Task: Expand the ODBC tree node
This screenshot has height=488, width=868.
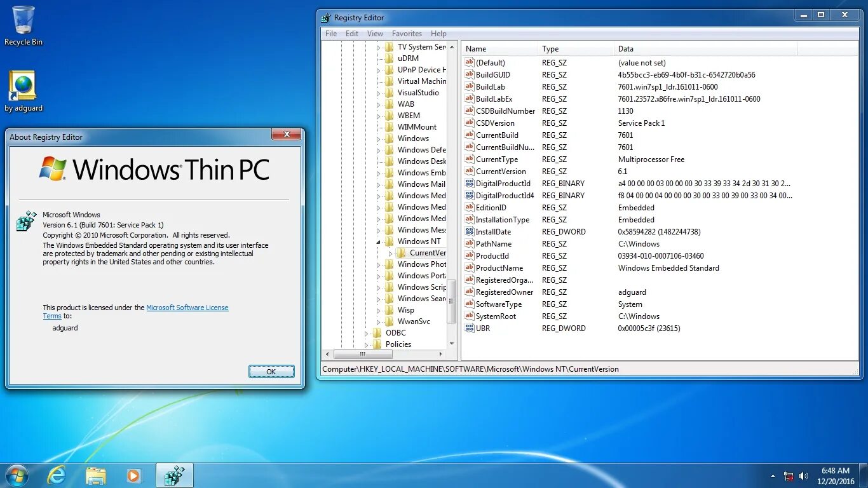Action: point(367,333)
